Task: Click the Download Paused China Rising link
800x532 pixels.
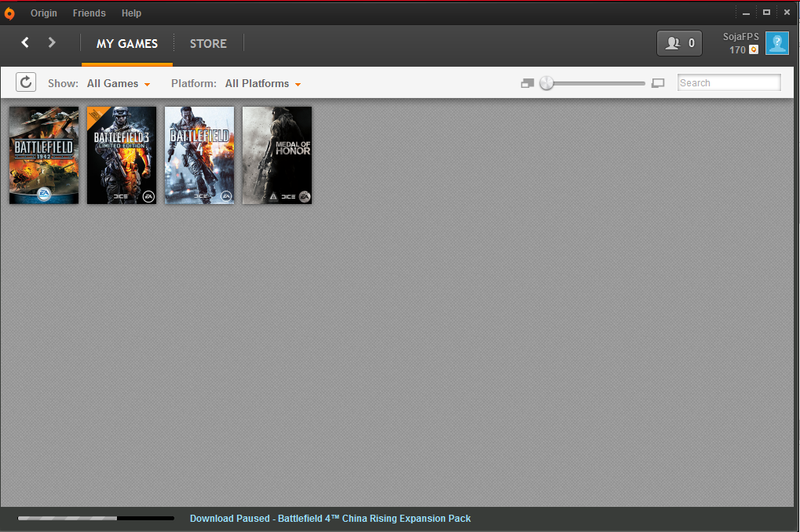Action: (330, 518)
